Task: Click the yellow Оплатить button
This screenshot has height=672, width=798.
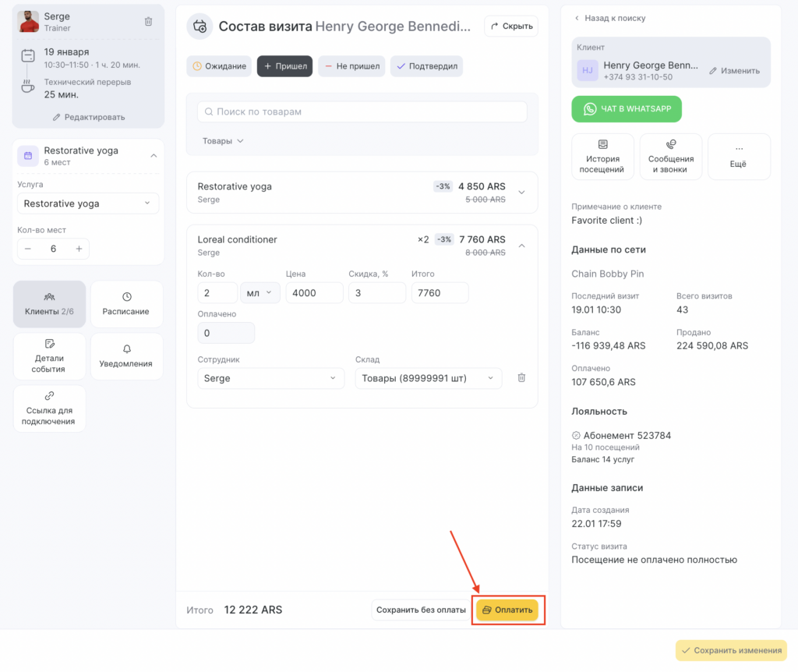Action: pos(507,610)
